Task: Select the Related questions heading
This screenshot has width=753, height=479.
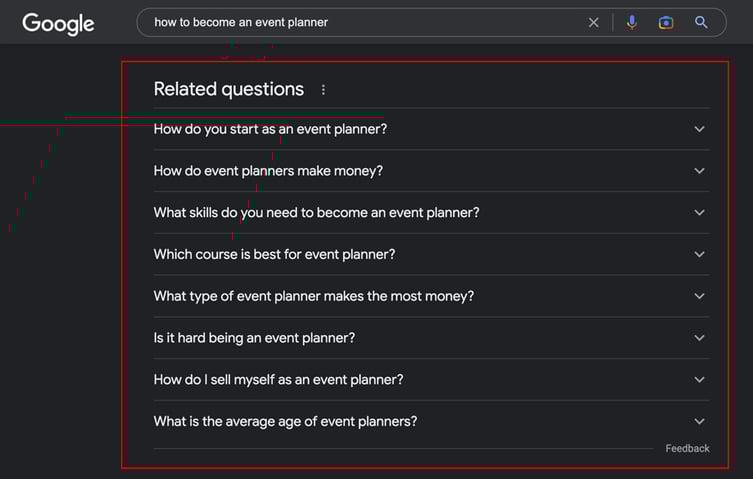Action: coord(229,89)
